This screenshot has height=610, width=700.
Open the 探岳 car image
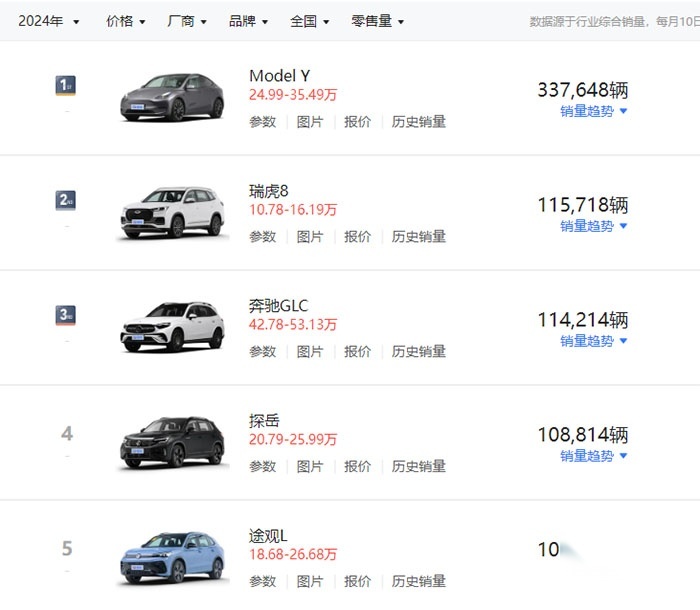pyautogui.click(x=172, y=442)
